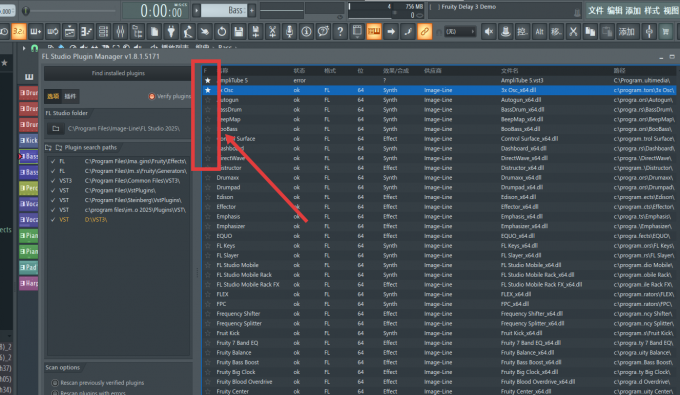The height and width of the screenshot is (395, 680).
Task: Click Find installed plugins button
Action: pyautogui.click(x=118, y=73)
